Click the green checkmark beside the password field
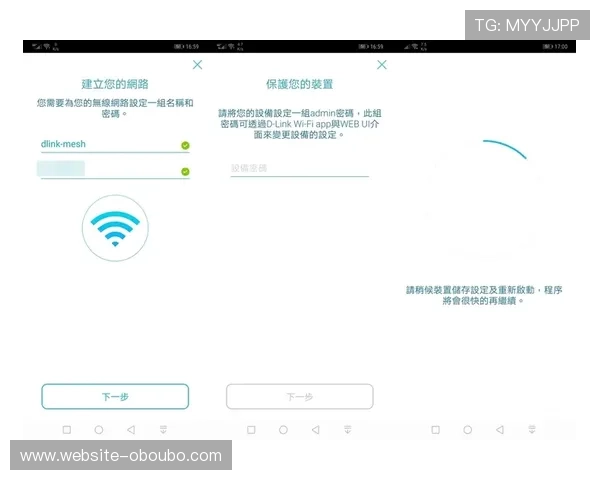The width and height of the screenshot is (600, 480). tap(185, 171)
